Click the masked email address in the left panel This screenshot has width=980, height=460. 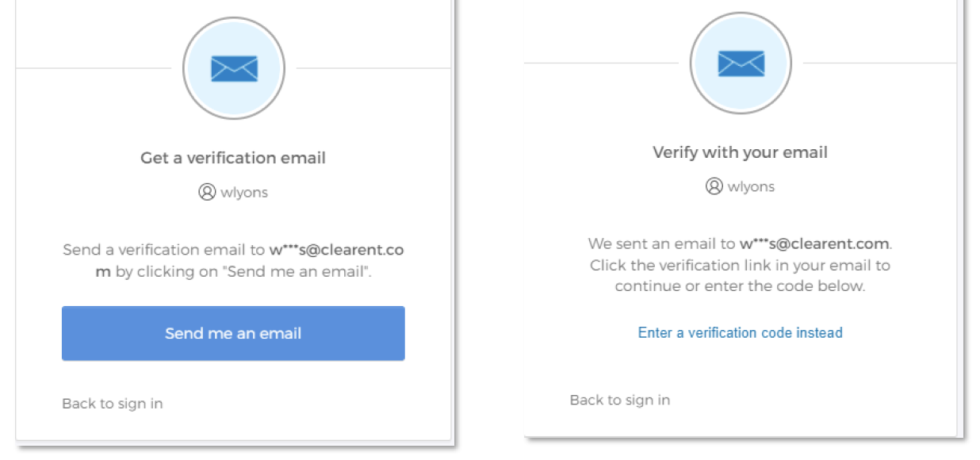click(x=336, y=250)
